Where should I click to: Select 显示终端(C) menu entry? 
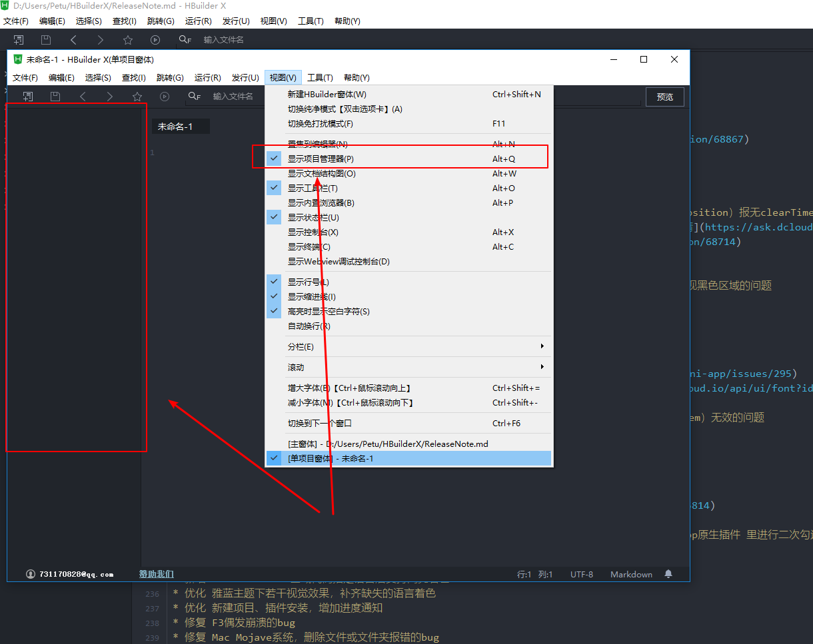408,247
